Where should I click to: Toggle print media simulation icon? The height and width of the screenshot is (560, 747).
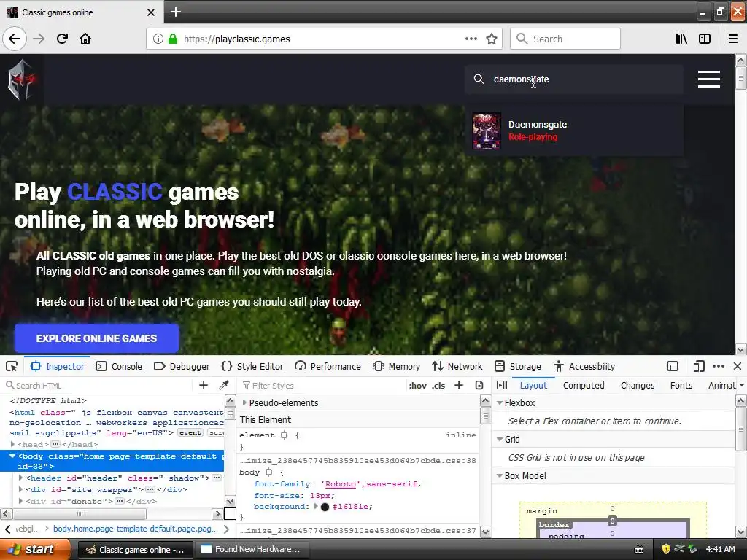coord(479,385)
